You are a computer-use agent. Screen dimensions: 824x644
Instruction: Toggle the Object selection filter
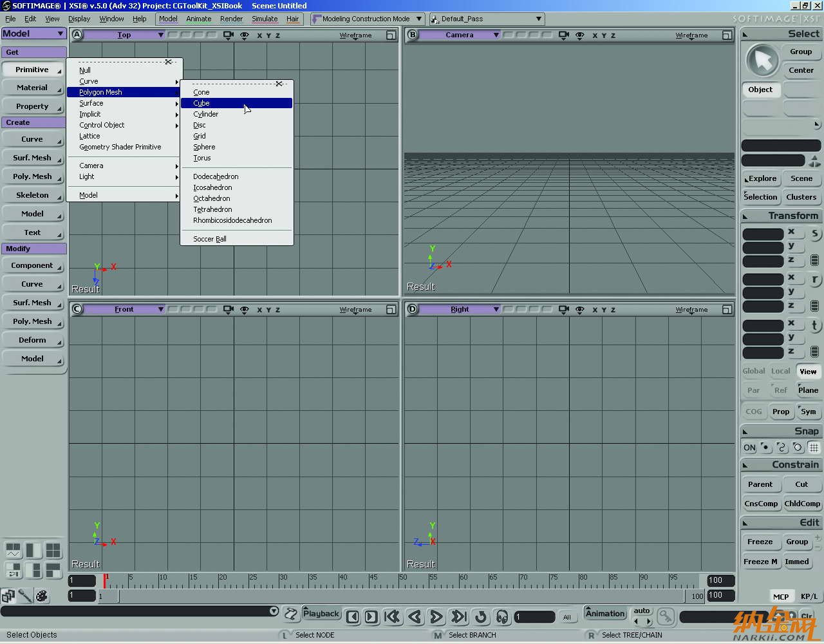(x=760, y=90)
